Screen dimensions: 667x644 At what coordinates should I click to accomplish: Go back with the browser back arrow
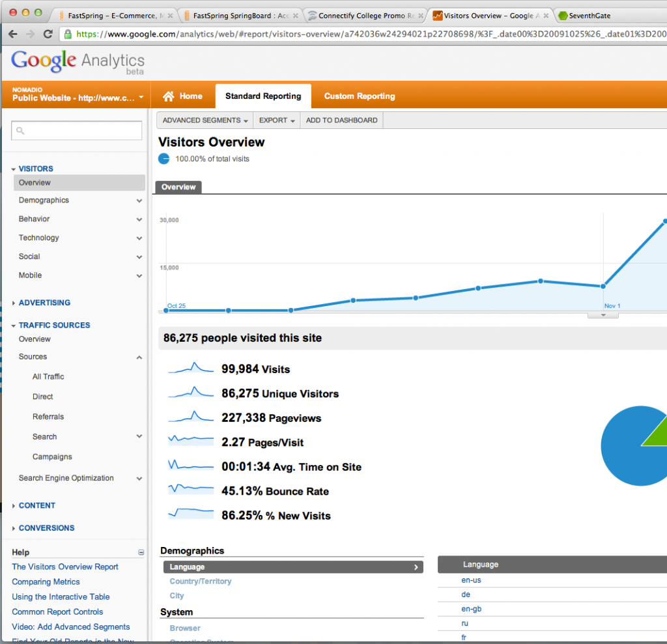(13, 34)
